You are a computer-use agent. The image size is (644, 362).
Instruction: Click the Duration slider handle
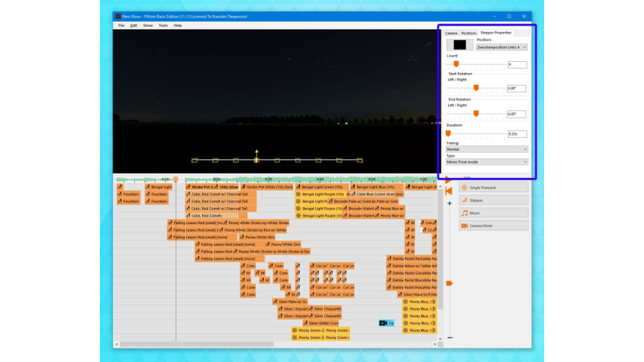[448, 133]
